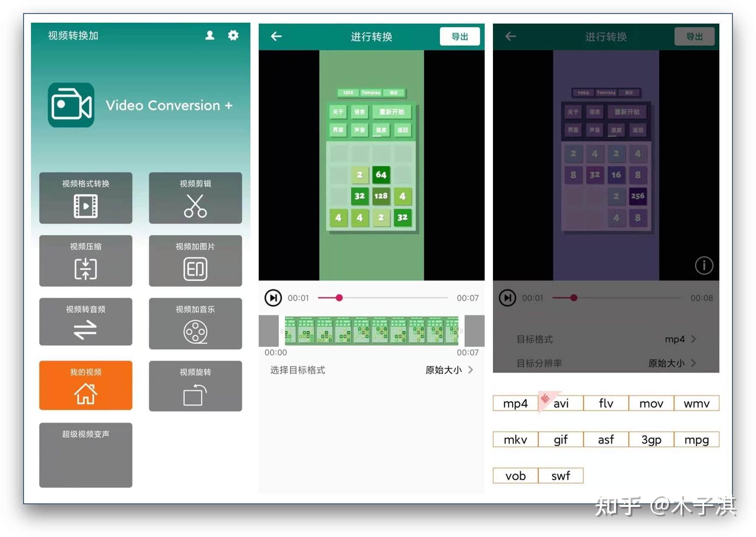Select flv format option
Screen dimensions: 756x537
coord(606,403)
